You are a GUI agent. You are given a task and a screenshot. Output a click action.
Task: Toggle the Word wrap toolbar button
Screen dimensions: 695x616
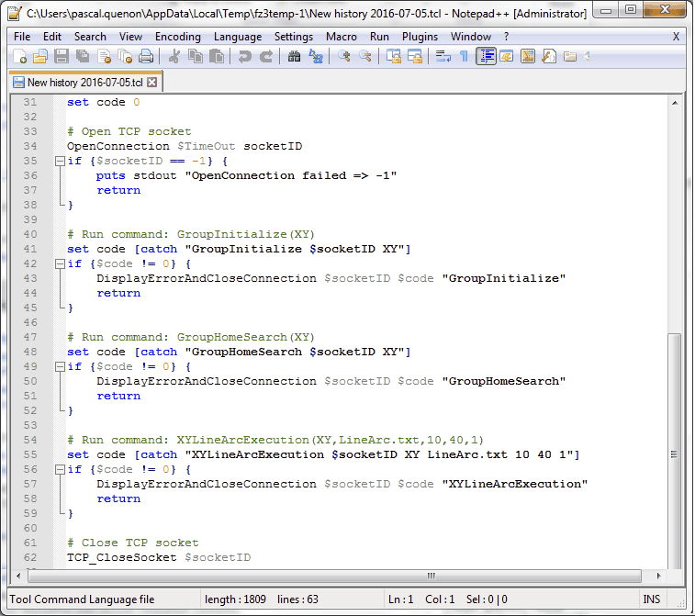pos(443,57)
